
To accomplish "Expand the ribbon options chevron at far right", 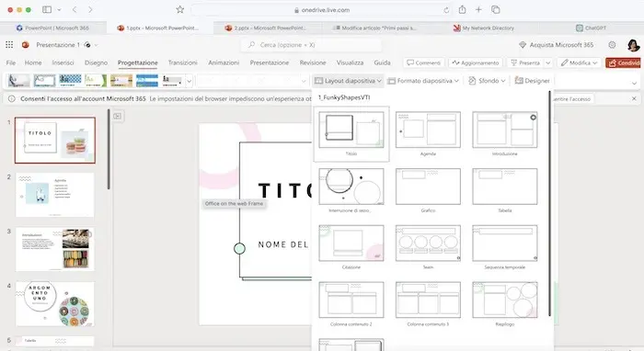I will point(634,83).
